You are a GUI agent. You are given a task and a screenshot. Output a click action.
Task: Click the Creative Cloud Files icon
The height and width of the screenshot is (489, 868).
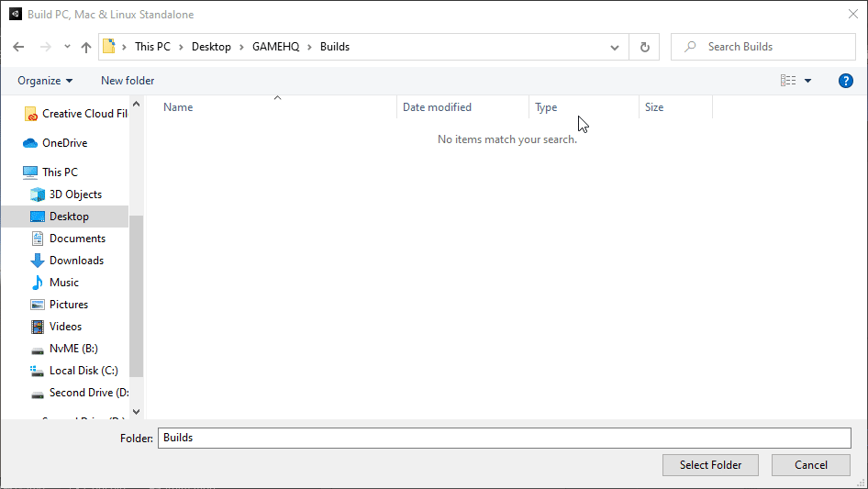31,114
